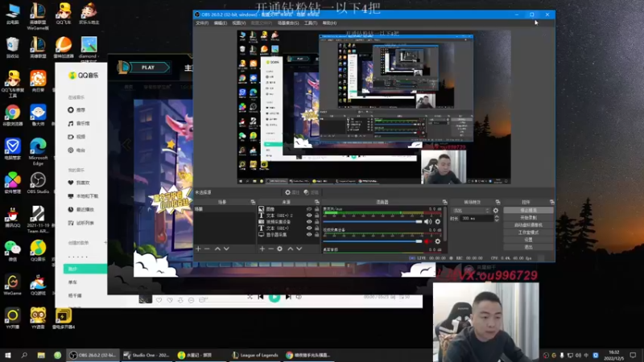The width and height of the screenshot is (644, 362).
Task: Open Google Chrome desktop shortcut
Action: pos(12,115)
